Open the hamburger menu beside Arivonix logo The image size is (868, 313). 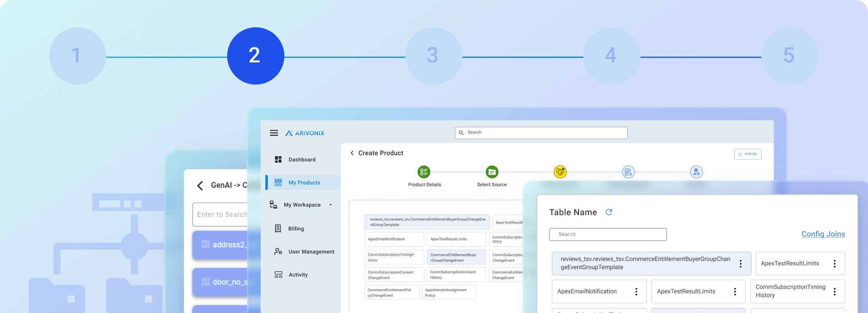click(x=274, y=133)
